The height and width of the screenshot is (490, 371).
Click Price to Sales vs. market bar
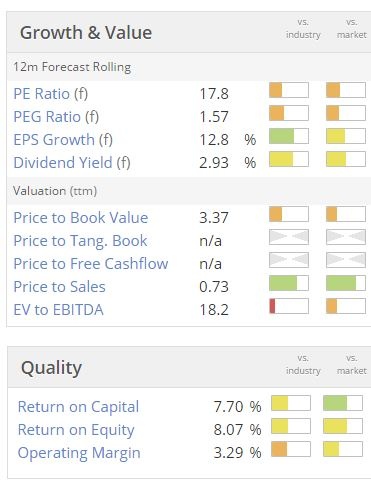click(346, 283)
